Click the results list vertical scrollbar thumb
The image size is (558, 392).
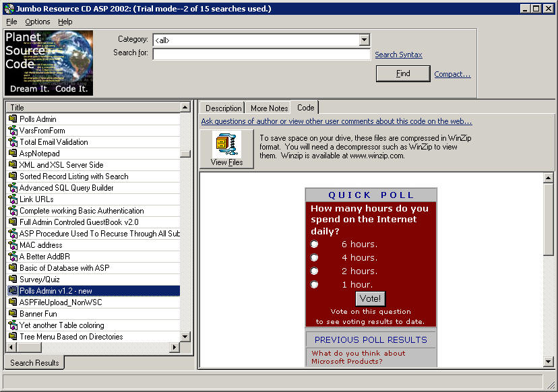(185, 154)
